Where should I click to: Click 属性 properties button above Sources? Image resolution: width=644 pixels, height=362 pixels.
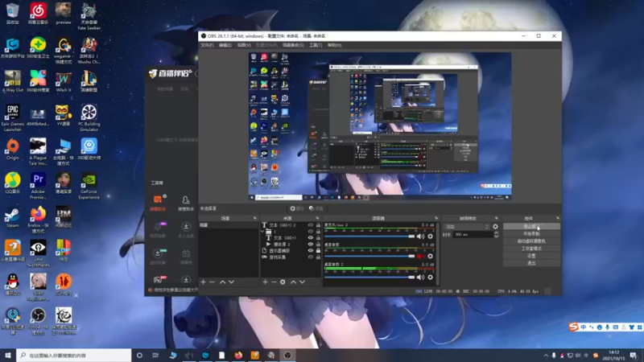pos(296,208)
